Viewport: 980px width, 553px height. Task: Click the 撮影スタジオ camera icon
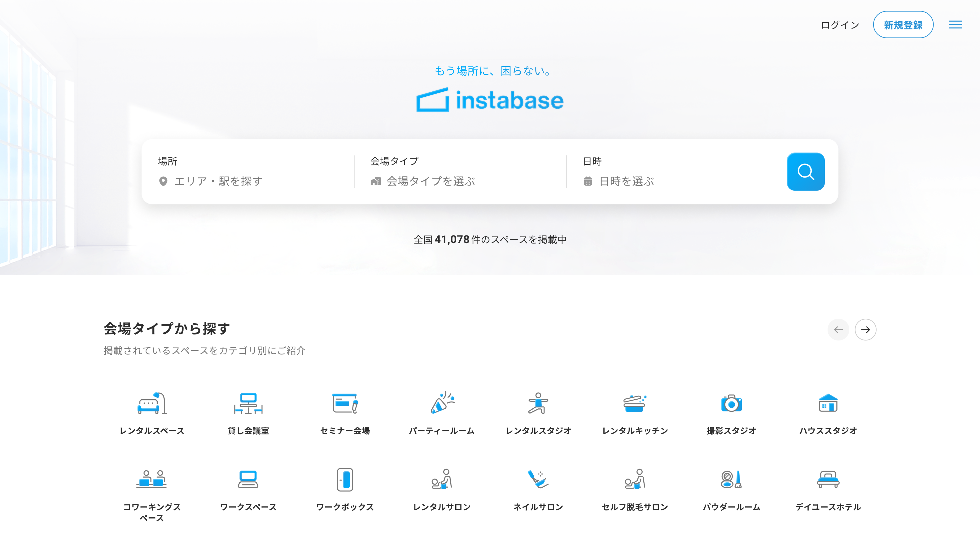(x=731, y=403)
